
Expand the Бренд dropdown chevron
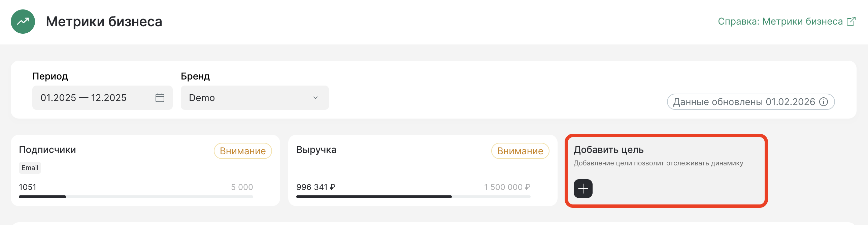pyautogui.click(x=315, y=98)
